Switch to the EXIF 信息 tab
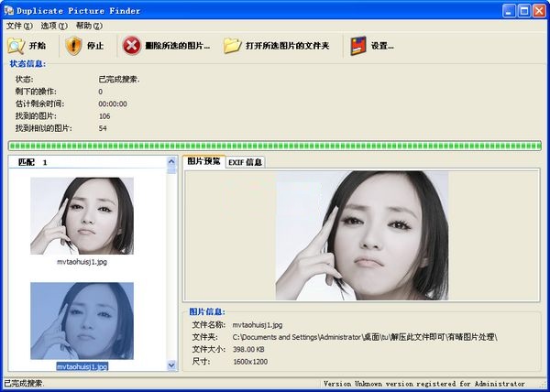This screenshot has width=550, height=392. point(245,162)
